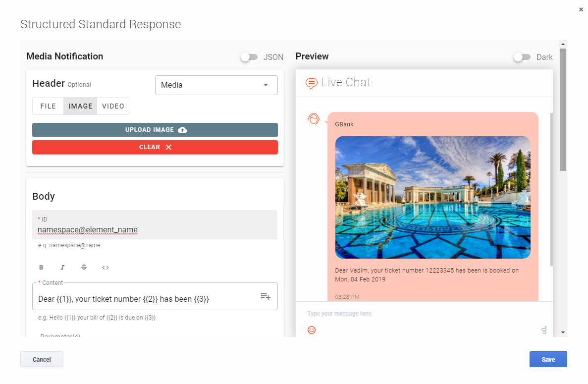
Task: Click the Live Chat bubble icon
Action: [311, 83]
